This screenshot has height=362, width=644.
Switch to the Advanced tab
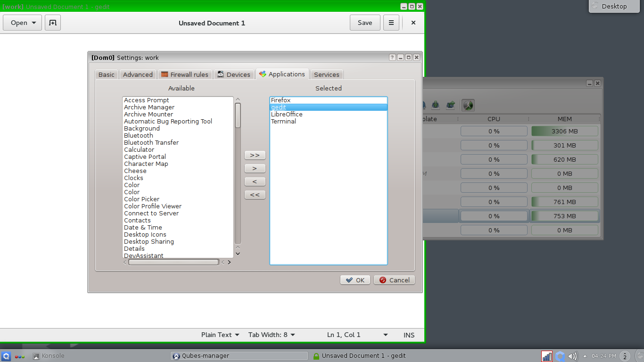[138, 74]
